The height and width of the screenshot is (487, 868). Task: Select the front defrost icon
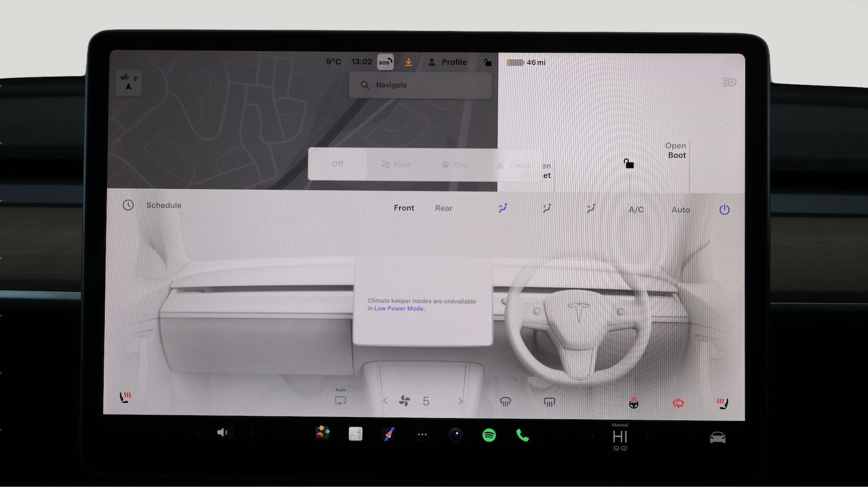505,402
